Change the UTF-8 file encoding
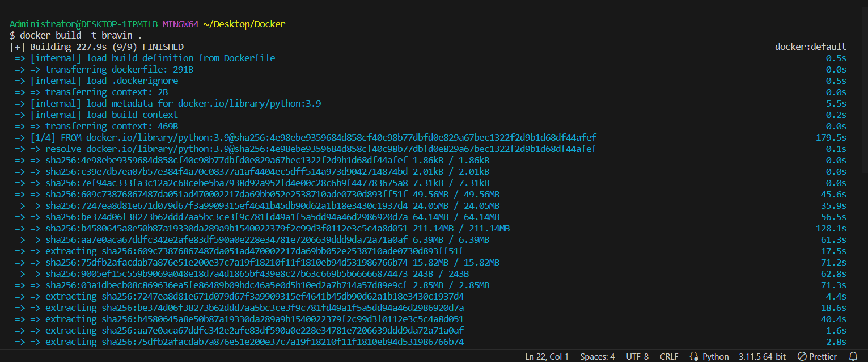 pos(637,356)
